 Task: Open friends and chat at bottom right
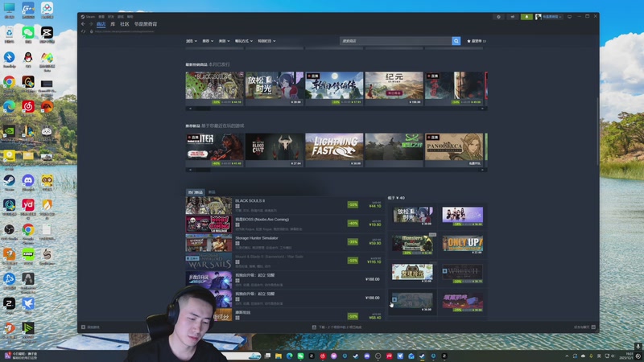pos(584,327)
